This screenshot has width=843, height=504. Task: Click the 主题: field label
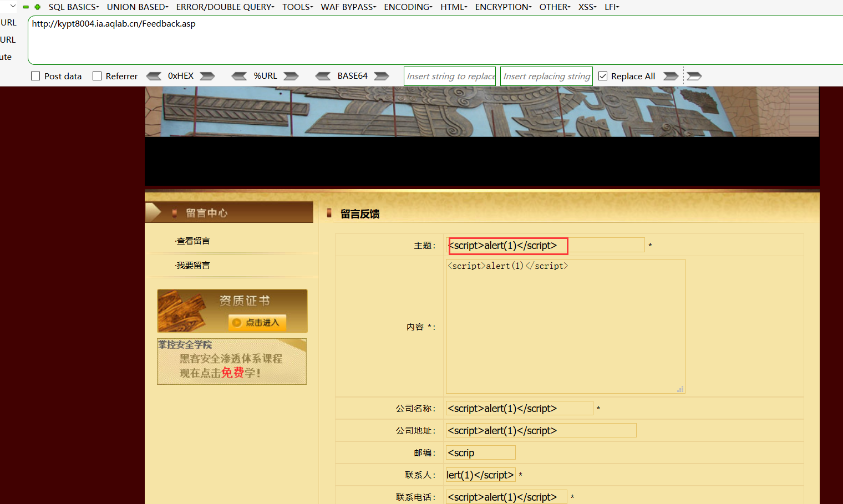pyautogui.click(x=425, y=246)
